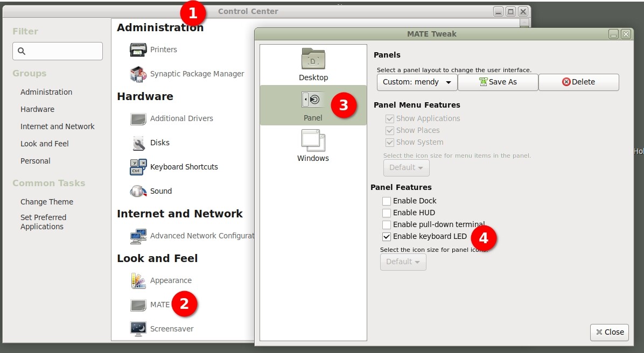Close MATE Tweak via title bar X
644x353 pixels.
[626, 34]
